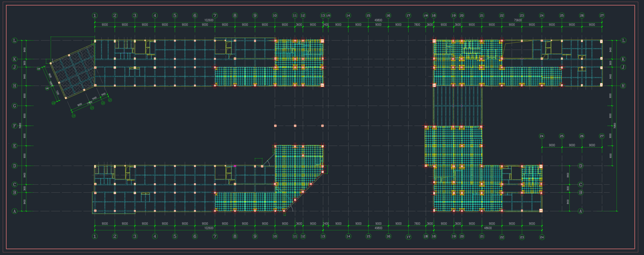Select the 5400 dimension text
644x255 pixels.
click(x=94, y=98)
